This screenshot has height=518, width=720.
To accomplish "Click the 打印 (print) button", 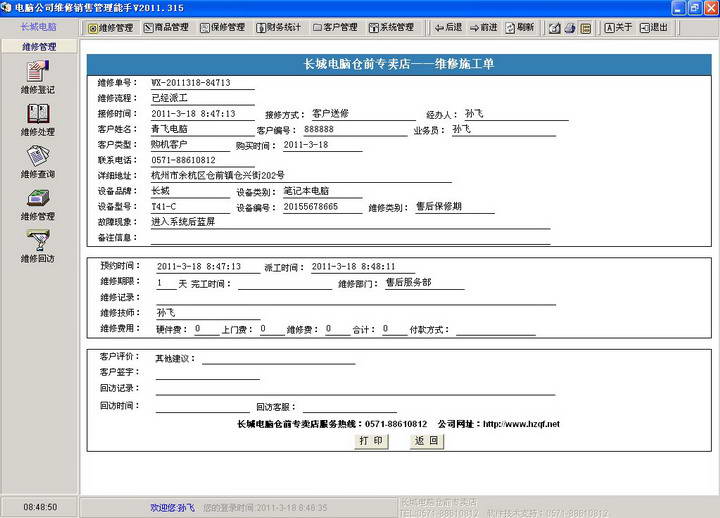I will coord(371,441).
